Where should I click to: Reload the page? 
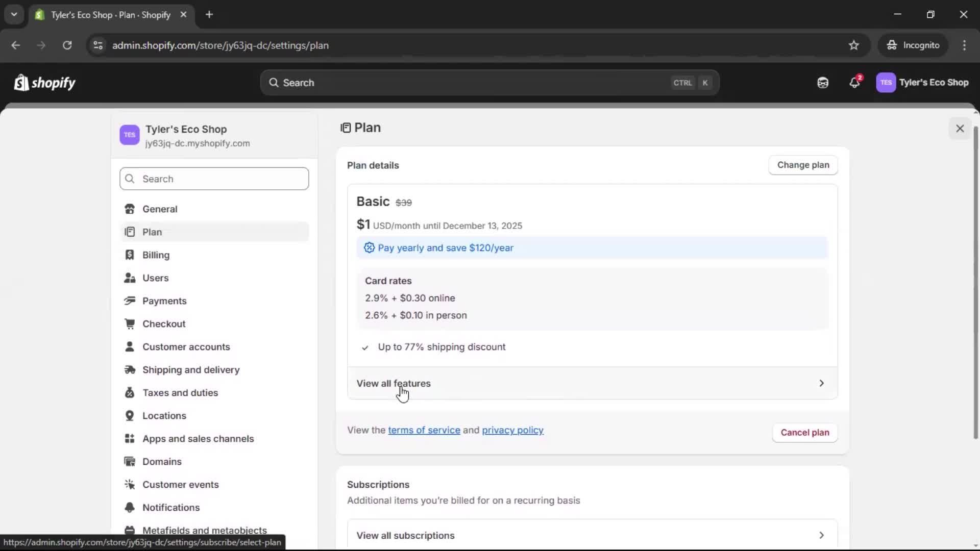[x=67, y=45]
